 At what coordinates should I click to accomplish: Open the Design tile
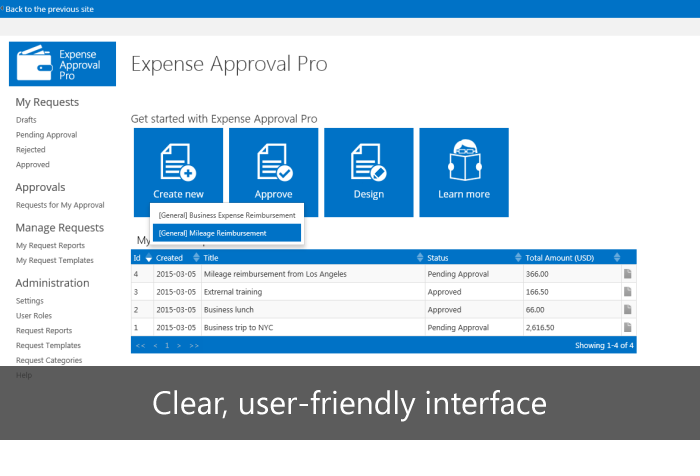[x=369, y=172]
